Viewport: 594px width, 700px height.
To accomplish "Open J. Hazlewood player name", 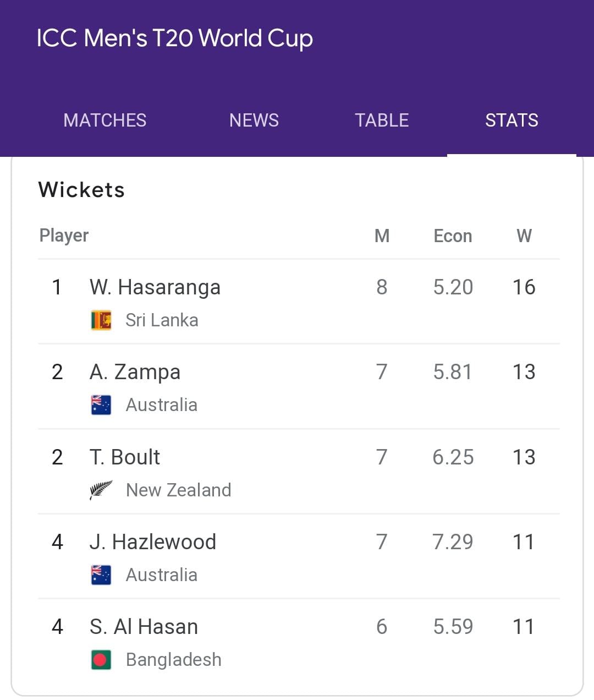I will coord(153,542).
